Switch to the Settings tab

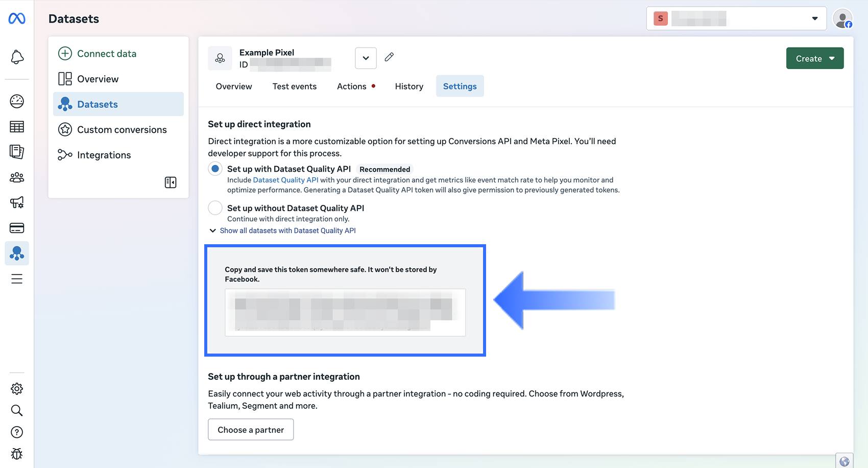tap(460, 86)
